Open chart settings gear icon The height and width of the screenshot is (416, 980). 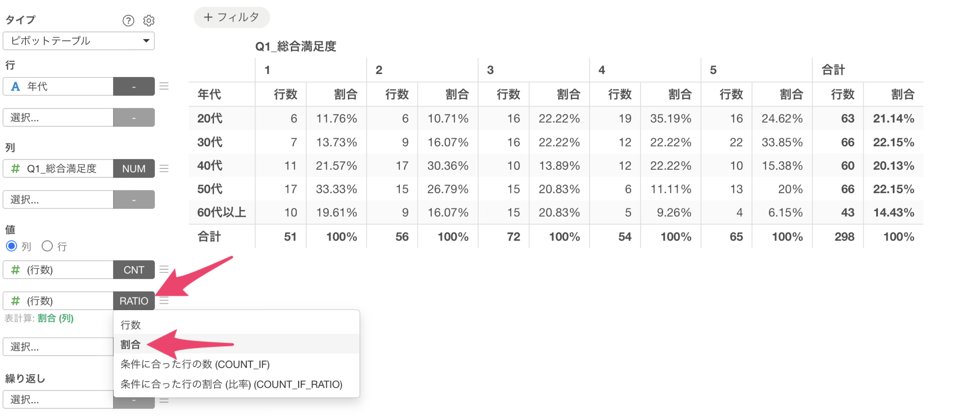point(149,21)
